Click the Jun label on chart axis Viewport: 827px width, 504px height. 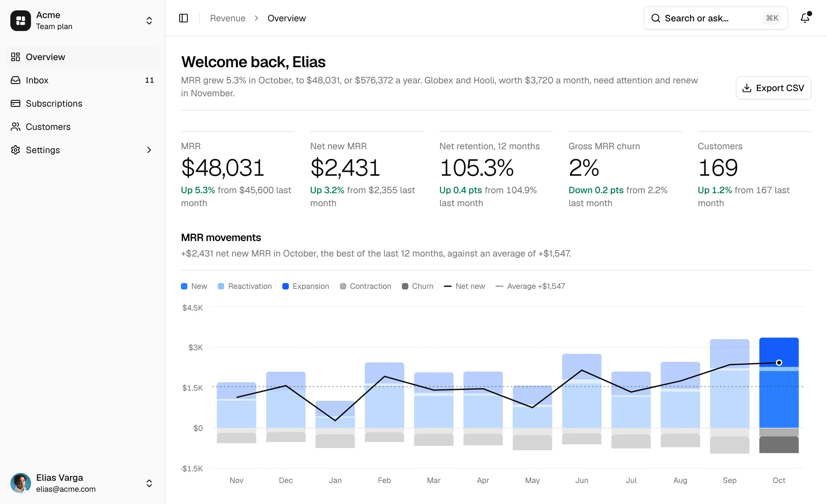(x=582, y=480)
